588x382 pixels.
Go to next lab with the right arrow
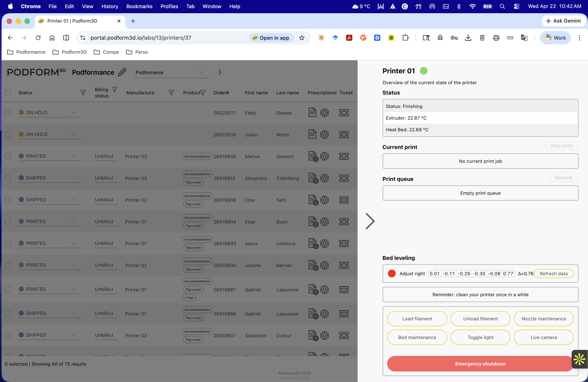point(220,72)
